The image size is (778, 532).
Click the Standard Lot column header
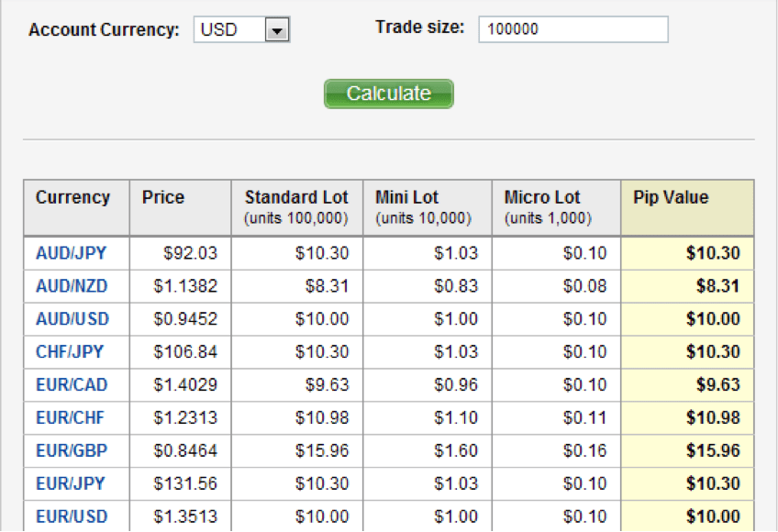pos(296,197)
